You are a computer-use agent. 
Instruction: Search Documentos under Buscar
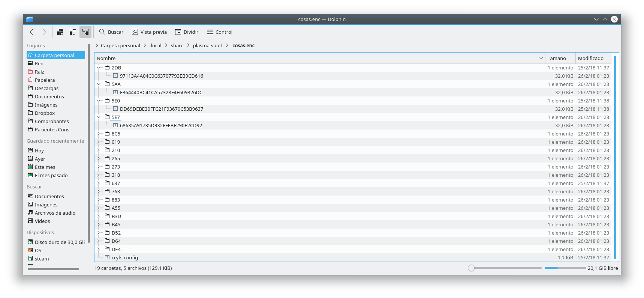click(x=56, y=196)
